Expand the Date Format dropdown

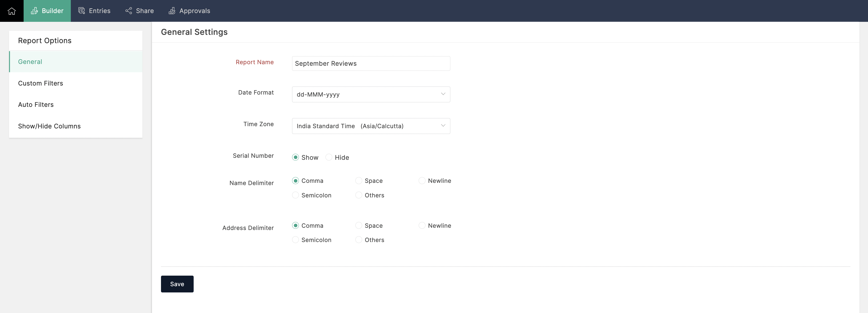(443, 94)
